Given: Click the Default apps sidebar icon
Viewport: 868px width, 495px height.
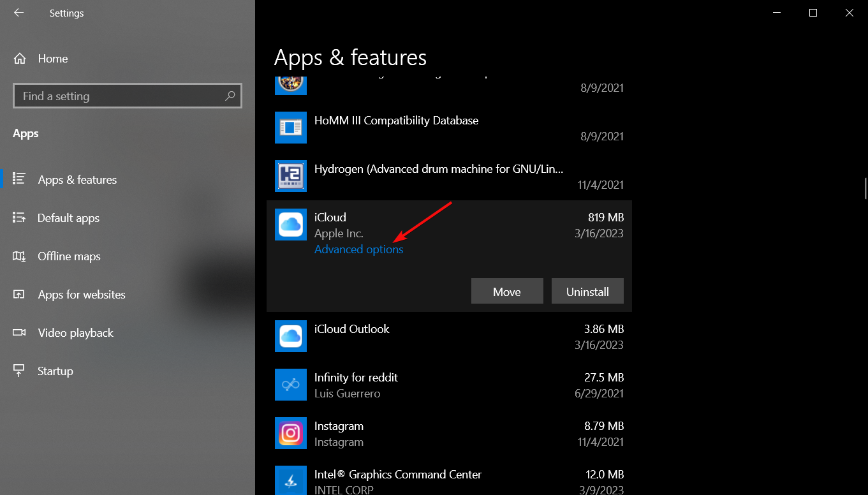Looking at the screenshot, I should point(19,218).
